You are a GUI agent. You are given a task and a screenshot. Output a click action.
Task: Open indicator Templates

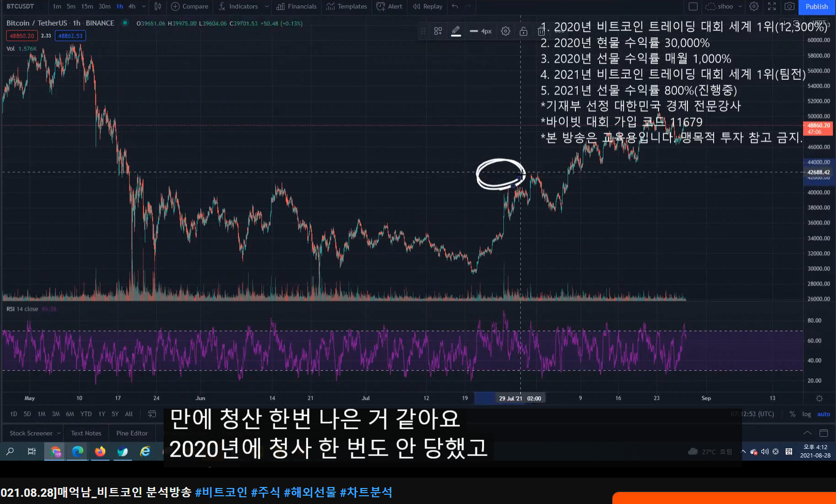point(347,7)
